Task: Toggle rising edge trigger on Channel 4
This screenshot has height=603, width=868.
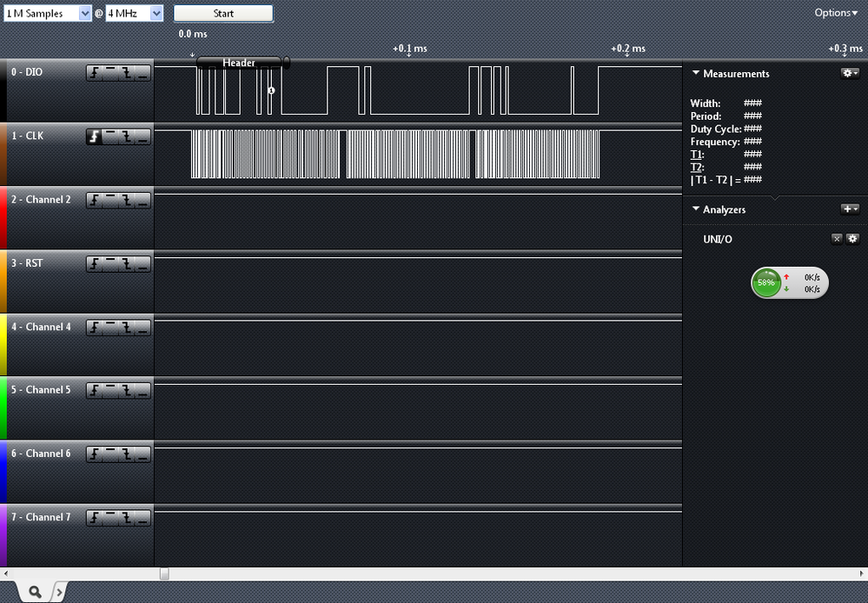Action: [x=94, y=327]
